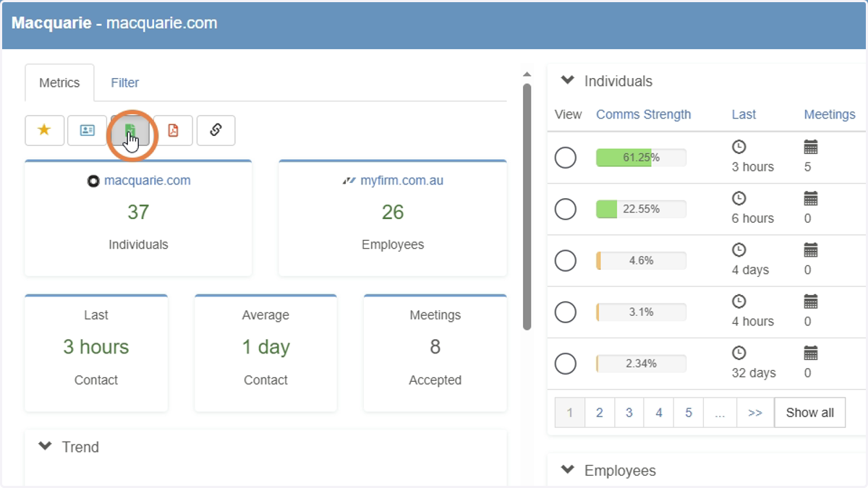This screenshot has width=868, height=488.
Task: Click the ellipsis pagination button
Action: (720, 413)
